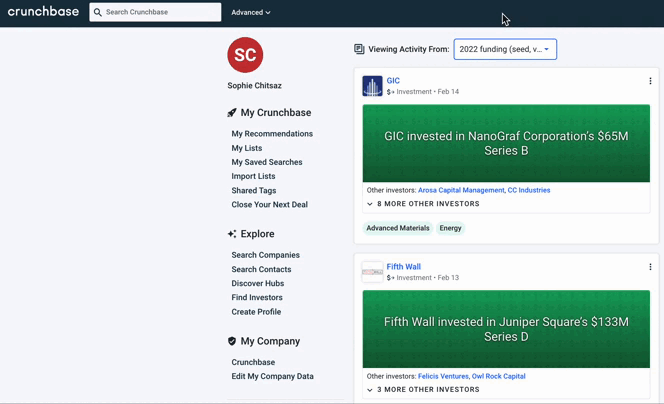Screen dimensions: 664x404
Task: Open Create Profile
Action: (256, 312)
